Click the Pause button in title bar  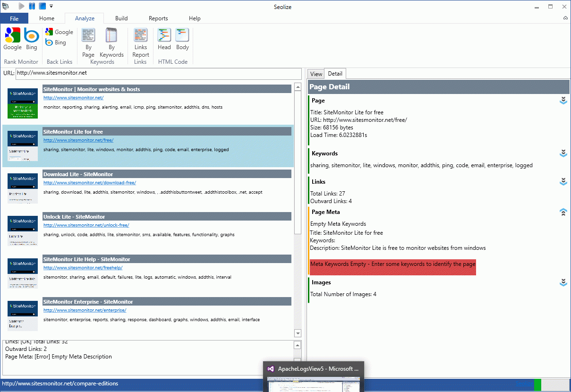32,6
